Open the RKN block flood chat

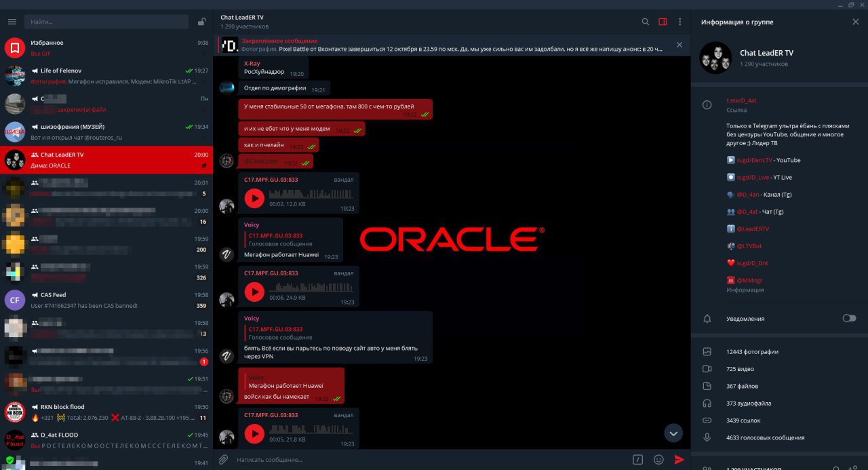point(106,412)
